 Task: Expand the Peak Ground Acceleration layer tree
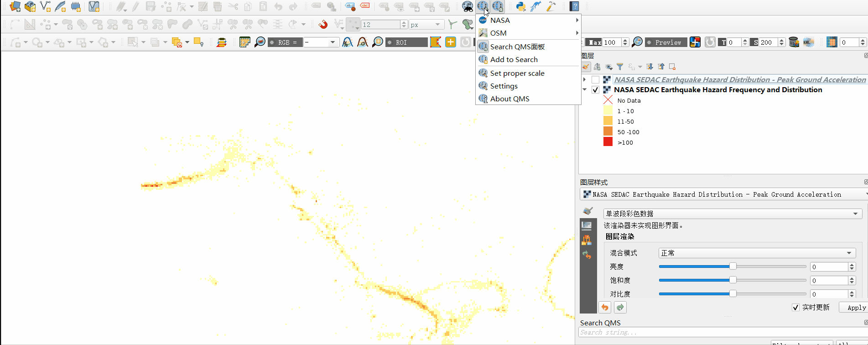pyautogui.click(x=585, y=80)
